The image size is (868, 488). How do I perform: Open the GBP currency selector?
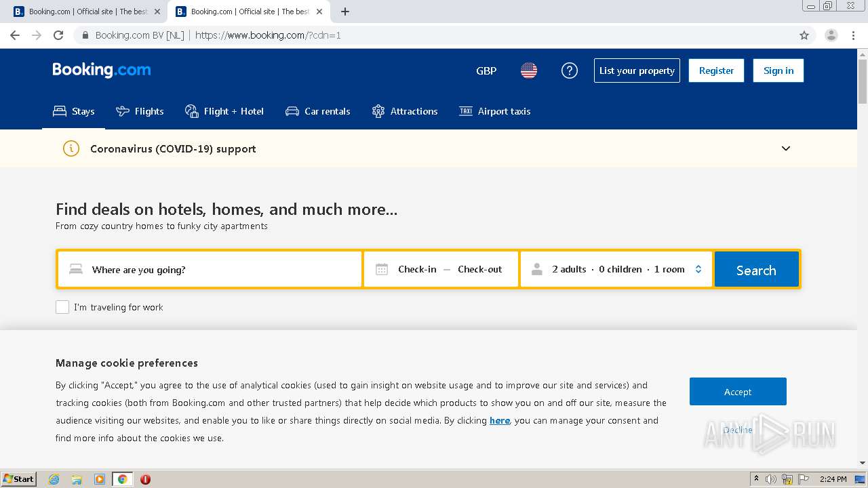486,70
